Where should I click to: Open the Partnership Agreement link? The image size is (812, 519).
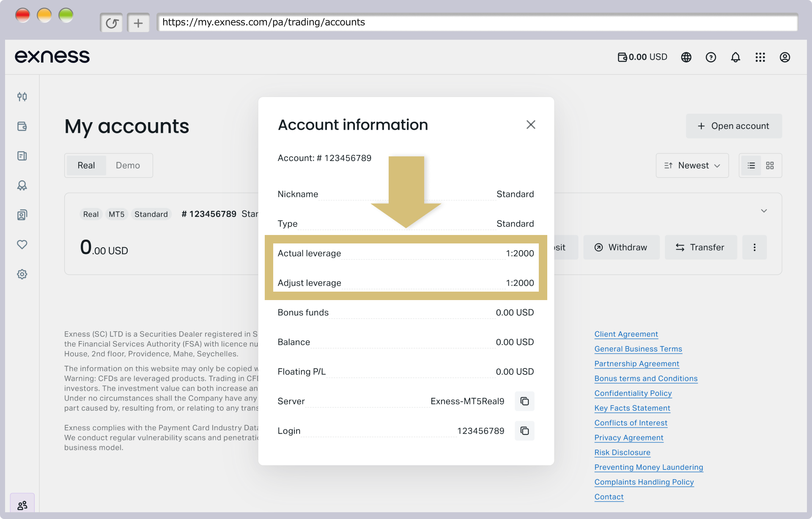636,364
